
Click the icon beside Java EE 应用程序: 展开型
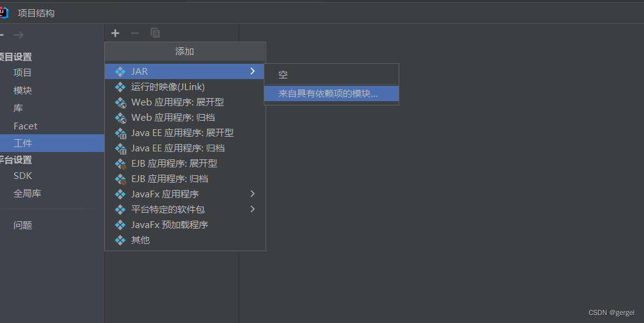pos(120,133)
